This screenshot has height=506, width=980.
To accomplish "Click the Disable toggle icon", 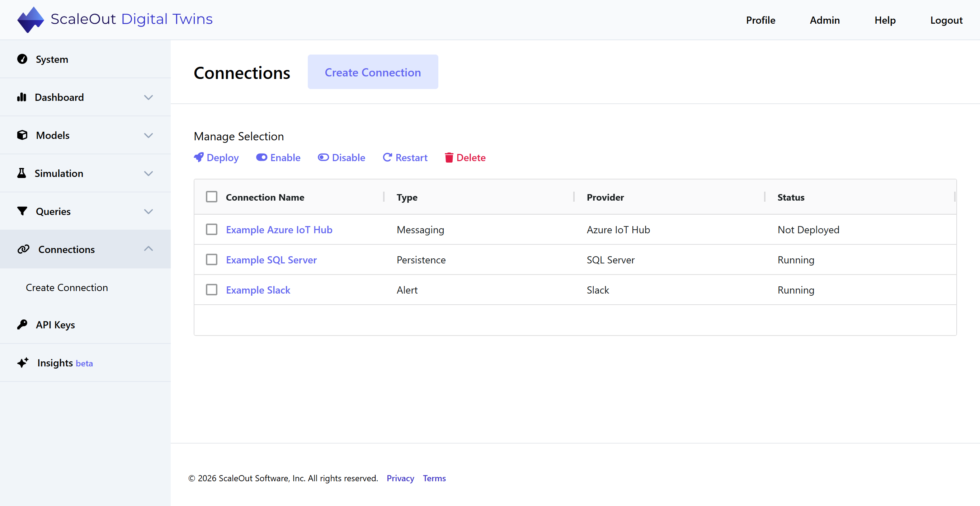I will click(x=323, y=157).
